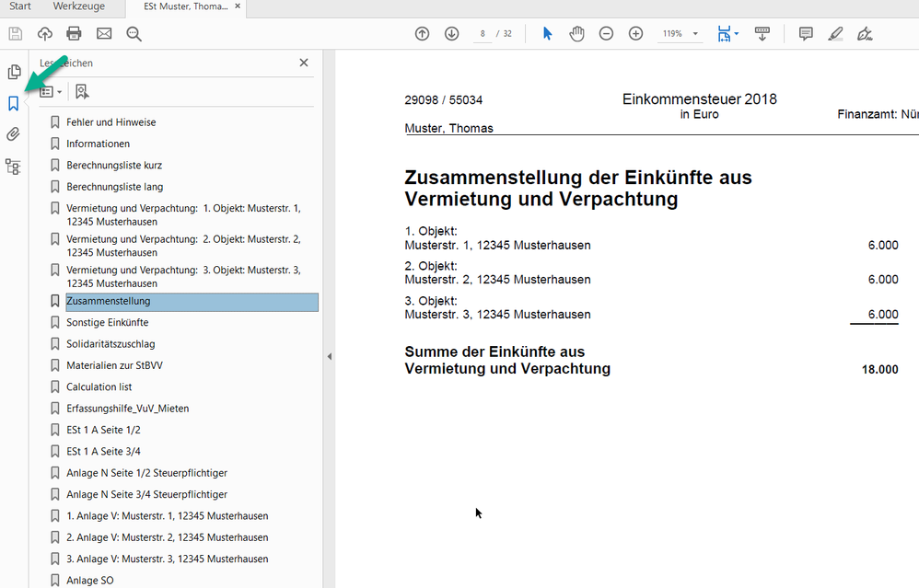Jump to ESt 1 A Seite 3/4 bookmark

point(103,452)
